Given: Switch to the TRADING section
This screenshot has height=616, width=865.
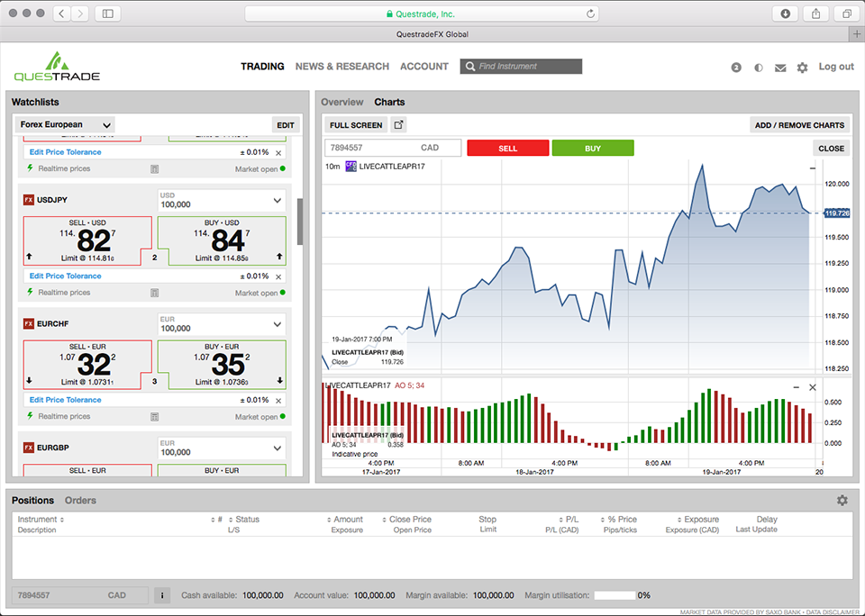Looking at the screenshot, I should pos(262,66).
